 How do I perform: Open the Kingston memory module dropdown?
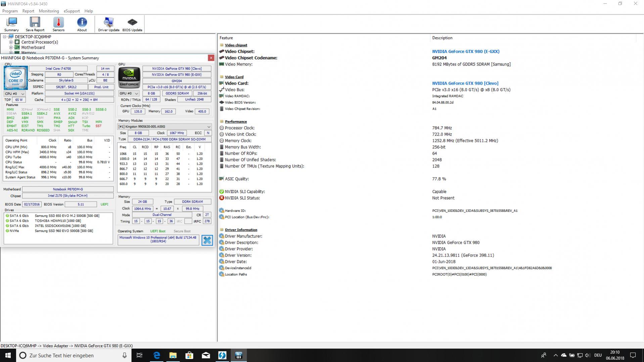coord(164,126)
